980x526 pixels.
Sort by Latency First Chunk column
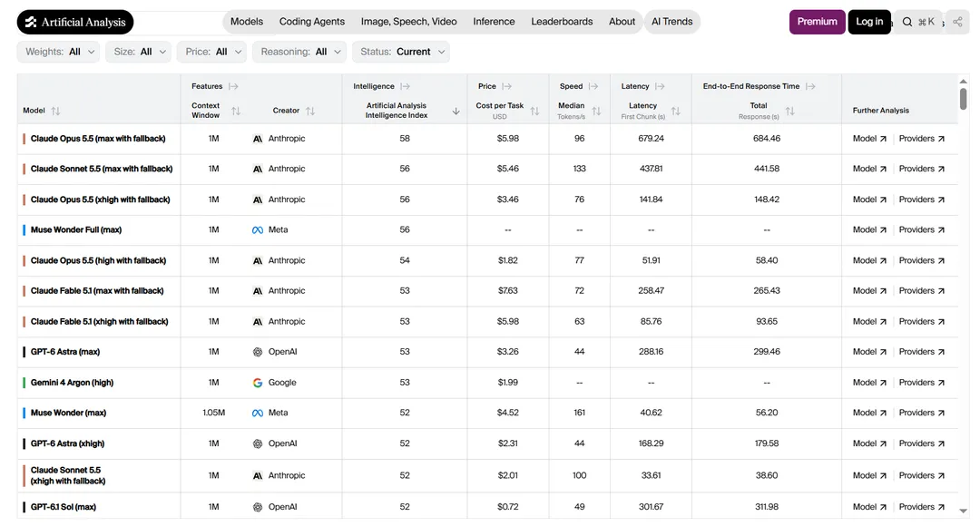(676, 112)
